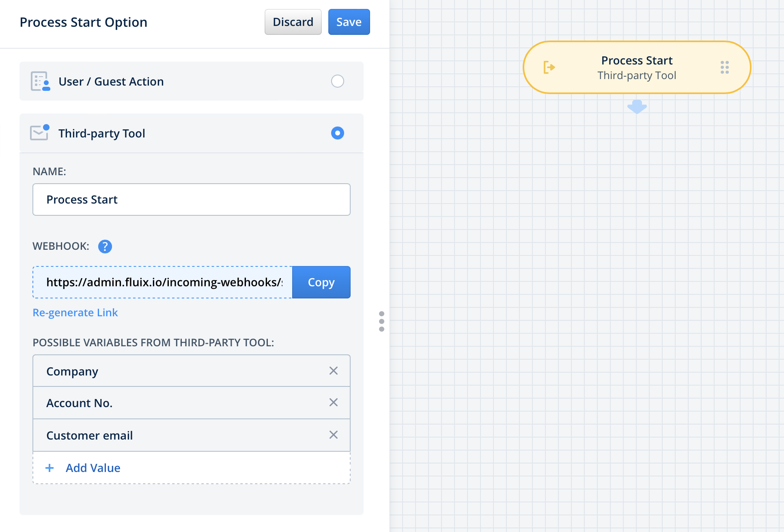This screenshot has width=784, height=532.
Task: Delete the Account No. variable
Action: pyautogui.click(x=334, y=402)
